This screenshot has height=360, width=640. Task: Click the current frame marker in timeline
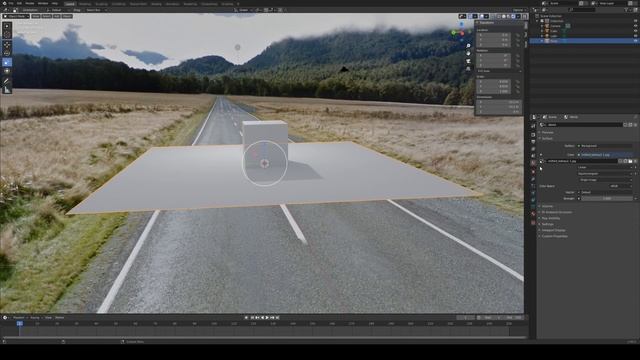[x=20, y=323]
